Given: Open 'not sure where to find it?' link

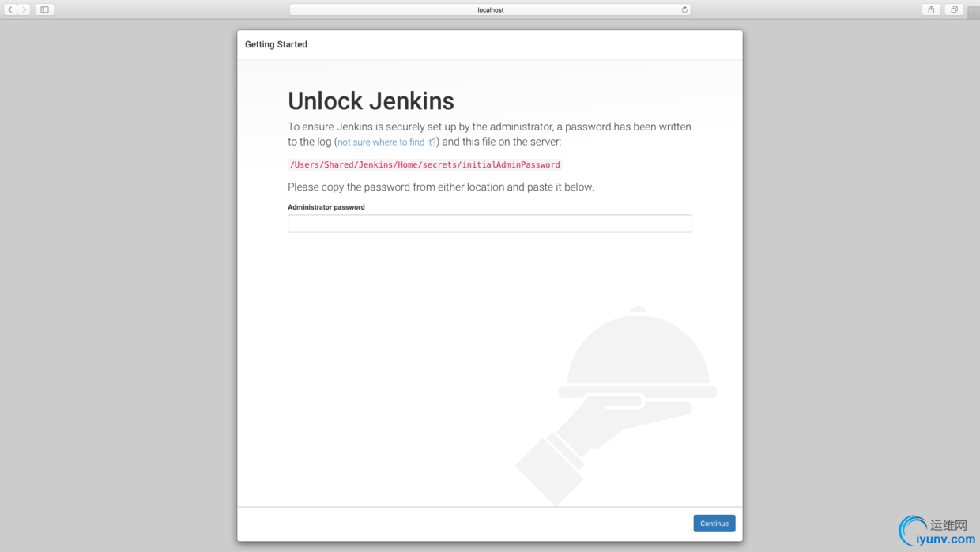Looking at the screenshot, I should point(386,142).
